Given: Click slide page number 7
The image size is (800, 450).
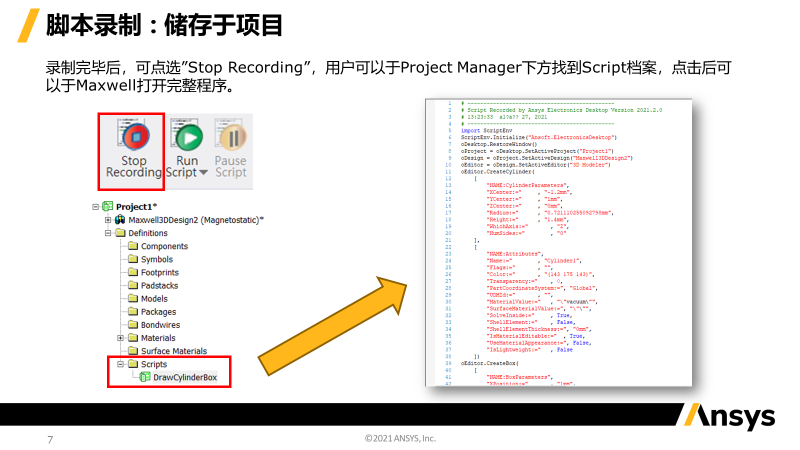Looking at the screenshot, I should click(50, 439).
